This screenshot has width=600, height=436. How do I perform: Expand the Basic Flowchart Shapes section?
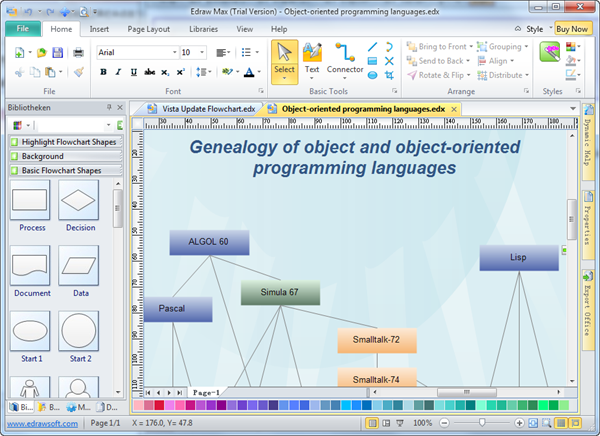click(62, 171)
